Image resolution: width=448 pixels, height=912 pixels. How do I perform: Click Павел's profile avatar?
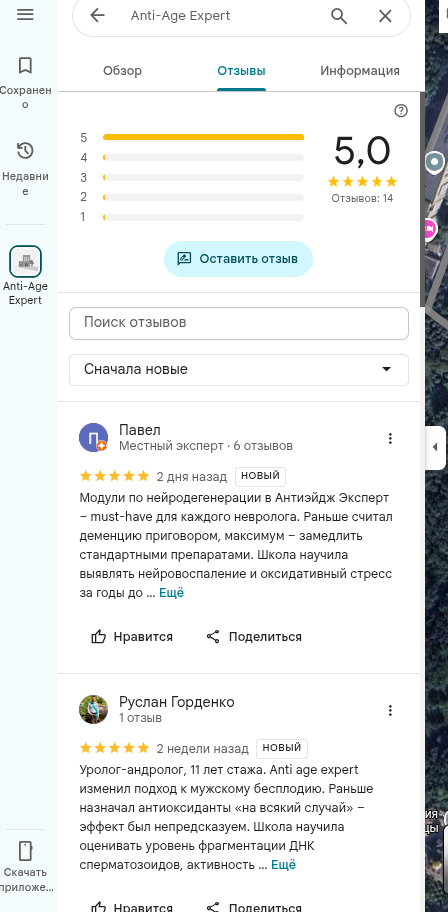[93, 437]
